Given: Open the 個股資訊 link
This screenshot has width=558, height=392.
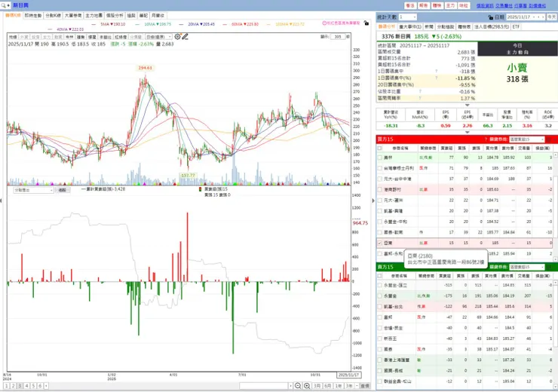Looking at the screenshot, I should tap(485, 6).
